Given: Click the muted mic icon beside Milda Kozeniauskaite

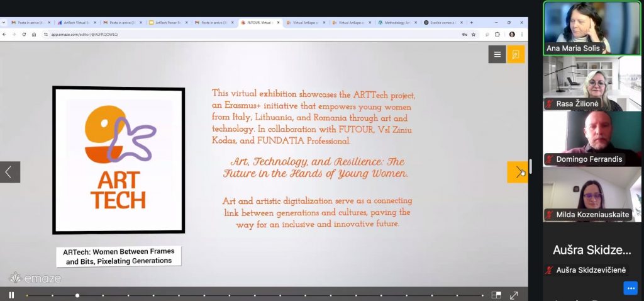Looking at the screenshot, I should pos(549,215).
